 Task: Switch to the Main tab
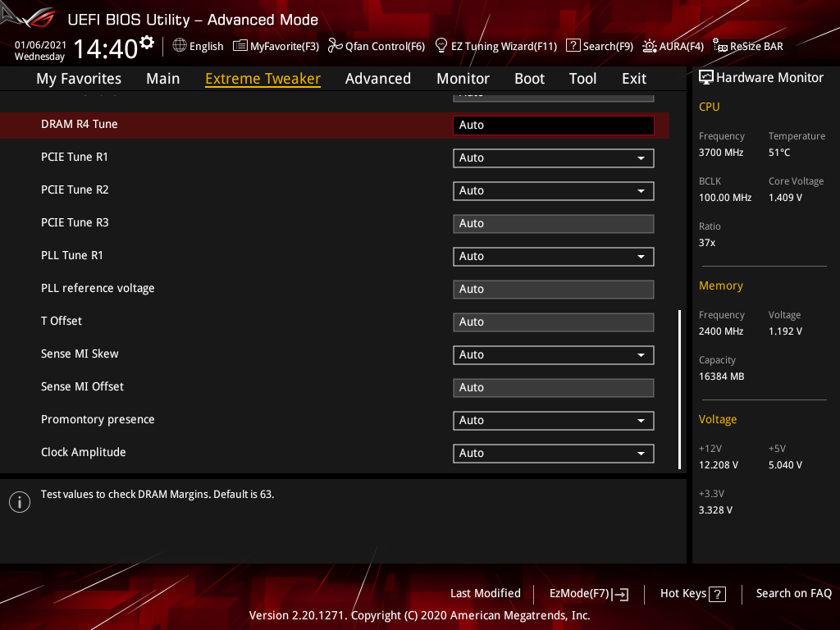[163, 79]
